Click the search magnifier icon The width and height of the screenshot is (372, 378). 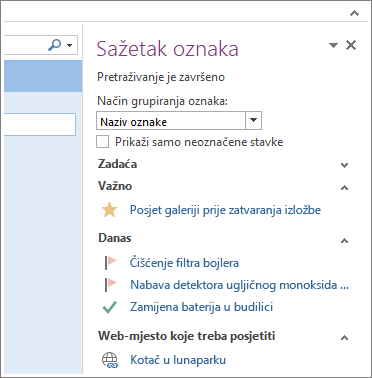coord(55,45)
